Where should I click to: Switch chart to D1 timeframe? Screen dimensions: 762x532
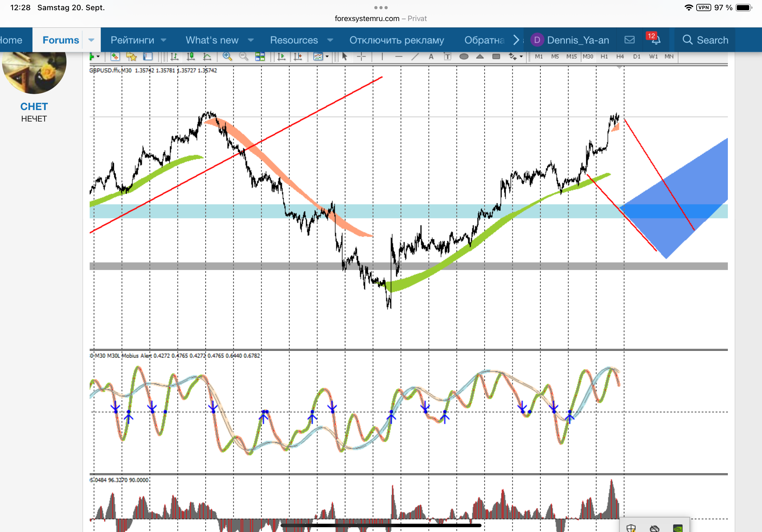pos(636,57)
